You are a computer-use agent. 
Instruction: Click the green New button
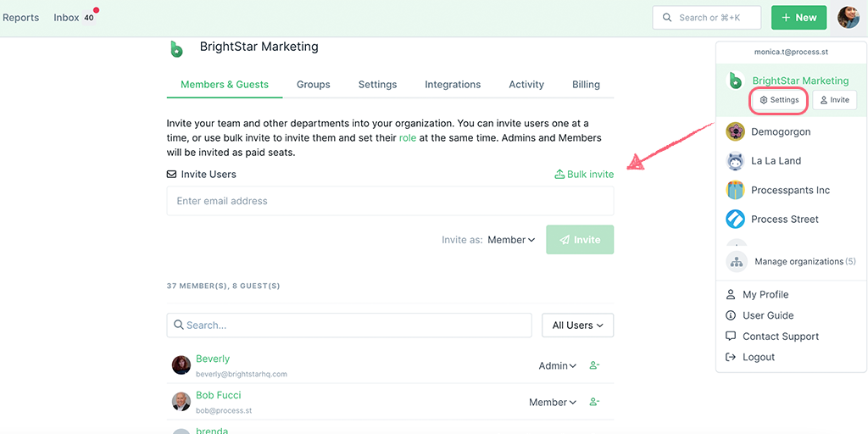point(798,18)
